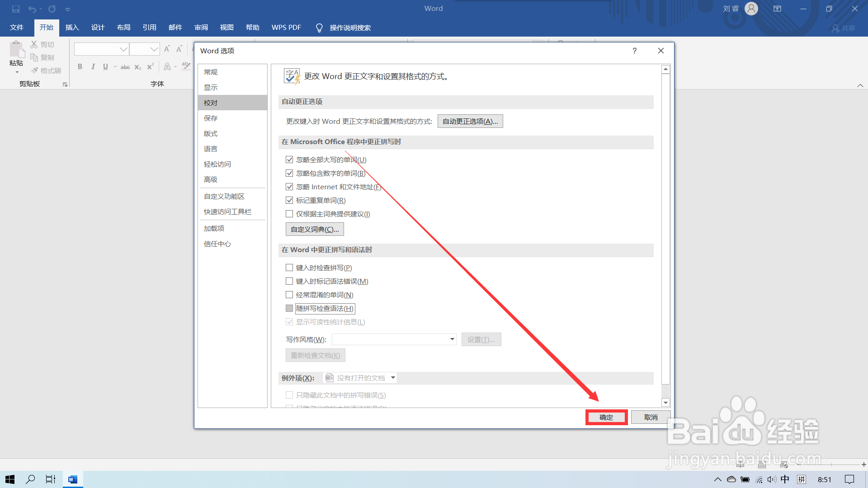The image size is (868, 488).
Task: Click 自动更正选项(A)... button
Action: (470, 121)
